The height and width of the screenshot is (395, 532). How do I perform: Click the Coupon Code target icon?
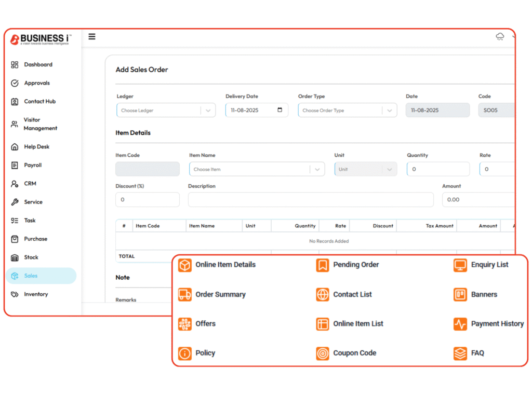323,353
